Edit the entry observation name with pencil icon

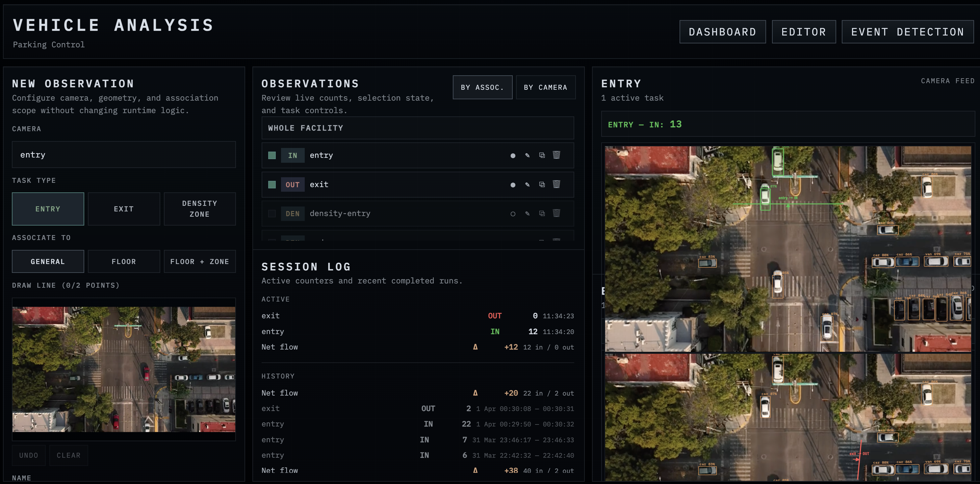pyautogui.click(x=527, y=155)
